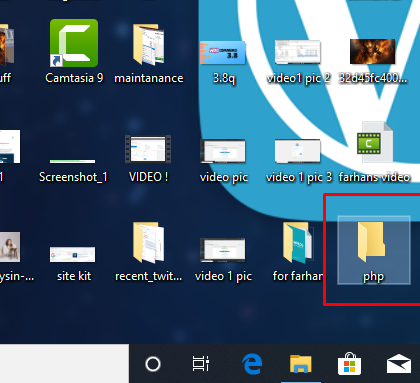Click the taskbar search box

64,363
